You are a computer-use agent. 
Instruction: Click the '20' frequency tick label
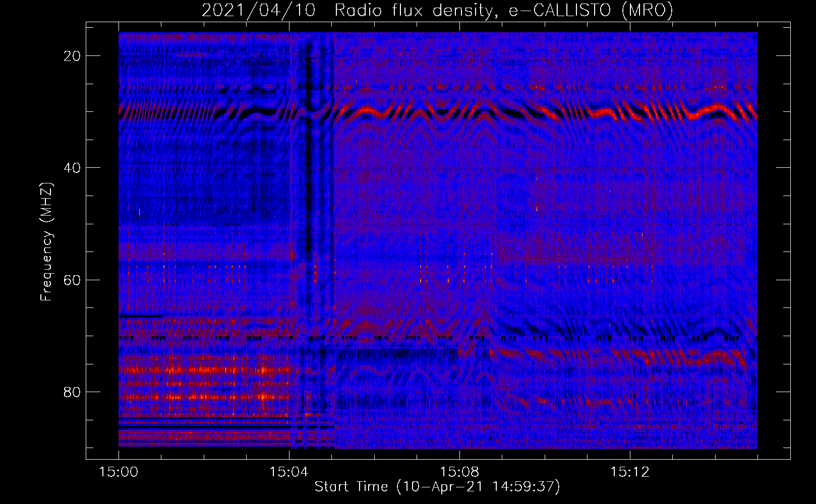coord(73,56)
